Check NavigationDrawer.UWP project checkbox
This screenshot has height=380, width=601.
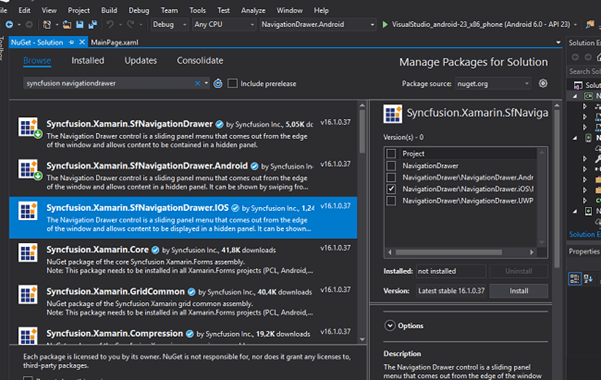click(x=391, y=201)
